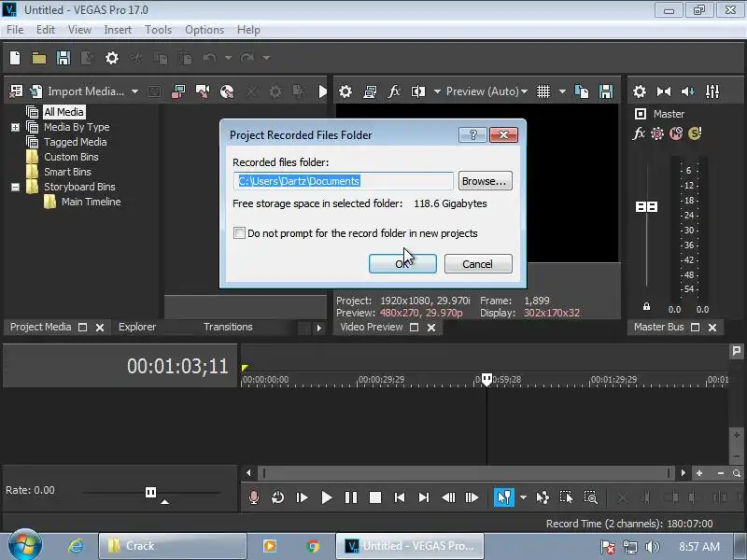Click Recorded files folder path field
This screenshot has height=560, width=747.
(343, 181)
